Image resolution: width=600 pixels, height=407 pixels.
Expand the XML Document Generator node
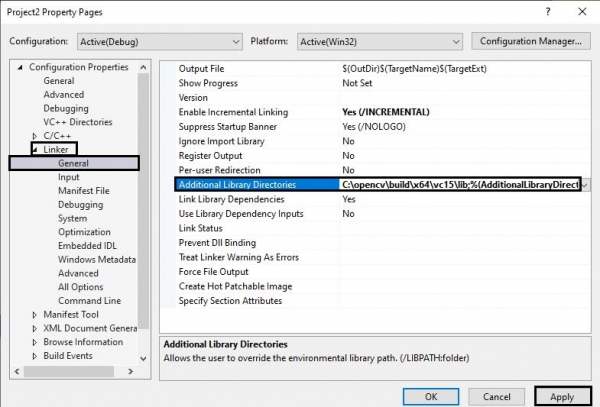[x=35, y=329]
